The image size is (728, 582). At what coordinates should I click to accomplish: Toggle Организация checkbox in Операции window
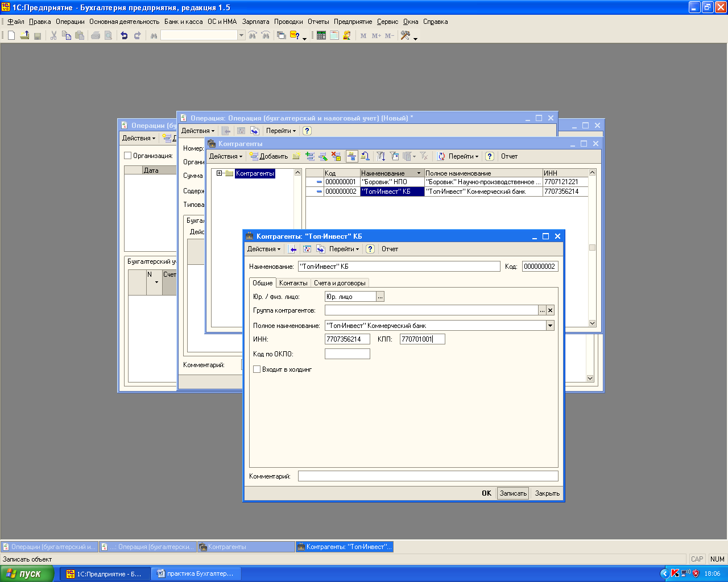point(128,156)
